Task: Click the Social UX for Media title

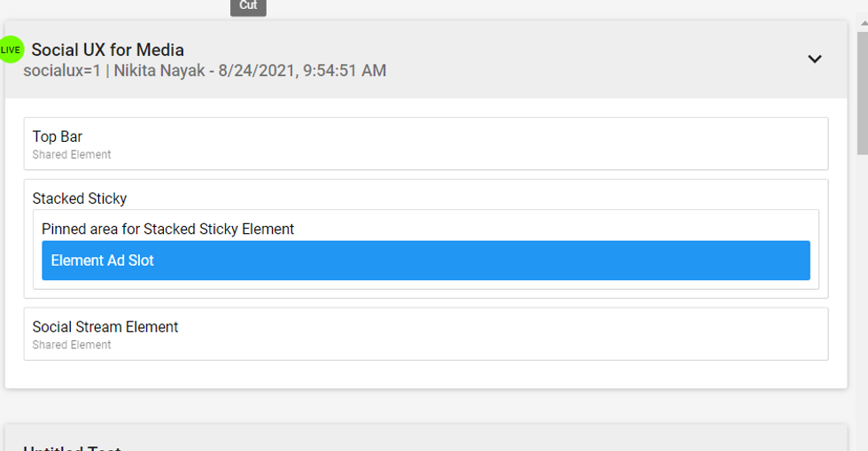Action: 107,50
